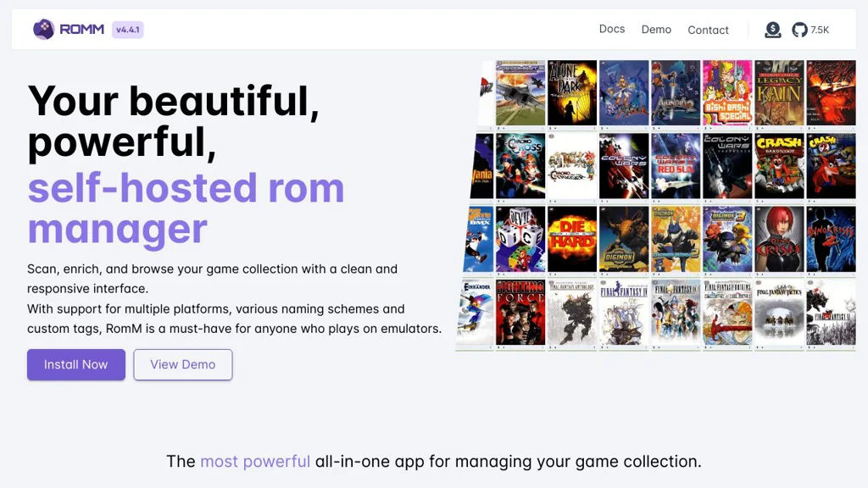Select the Fighting Force cover

coord(520,312)
